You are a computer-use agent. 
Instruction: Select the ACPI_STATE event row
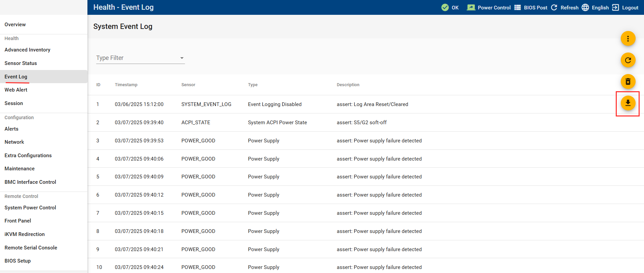[196, 123]
